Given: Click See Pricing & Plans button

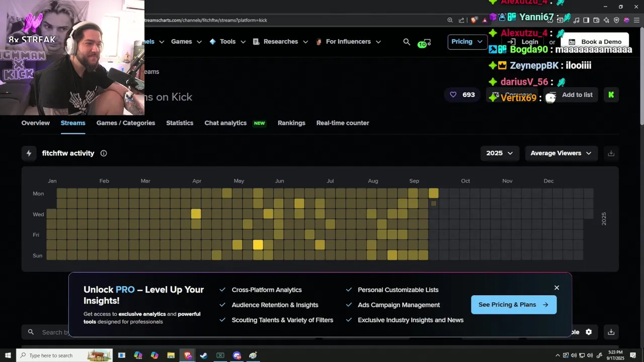Looking at the screenshot, I should point(514,305).
